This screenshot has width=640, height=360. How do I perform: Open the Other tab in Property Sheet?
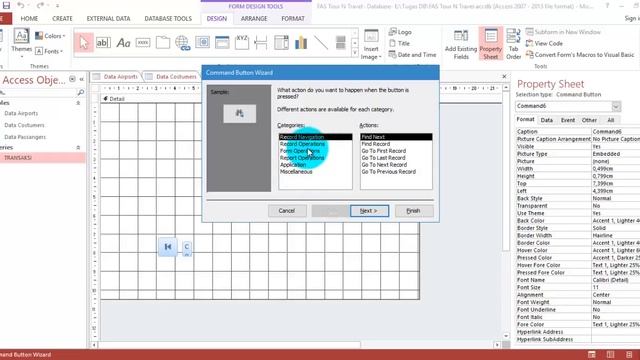click(589, 120)
